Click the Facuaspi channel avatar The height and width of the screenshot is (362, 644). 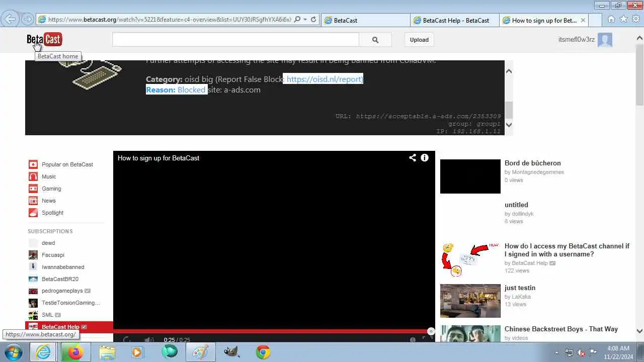(x=33, y=255)
